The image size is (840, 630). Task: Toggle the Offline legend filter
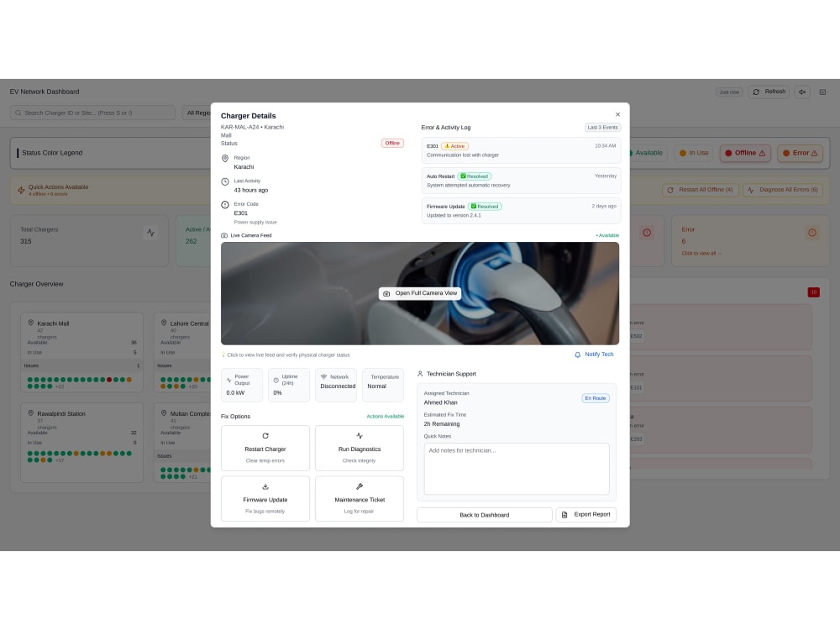745,153
